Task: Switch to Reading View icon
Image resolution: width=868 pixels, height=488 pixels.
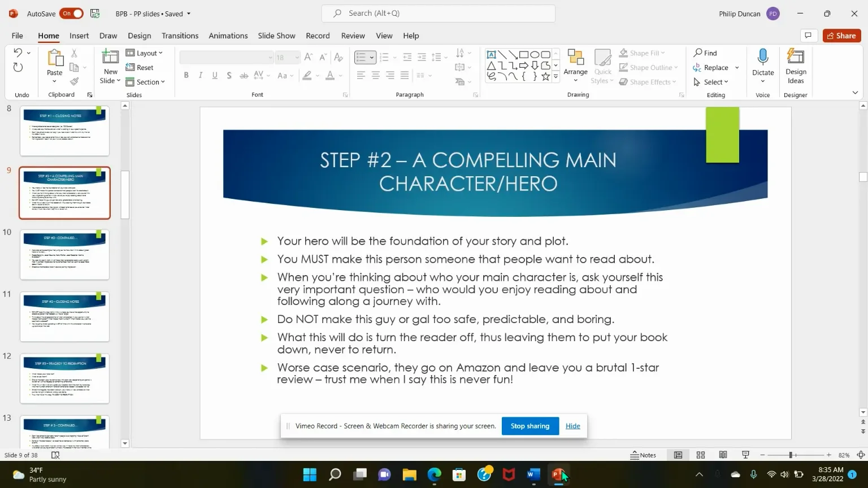Action: point(723,455)
